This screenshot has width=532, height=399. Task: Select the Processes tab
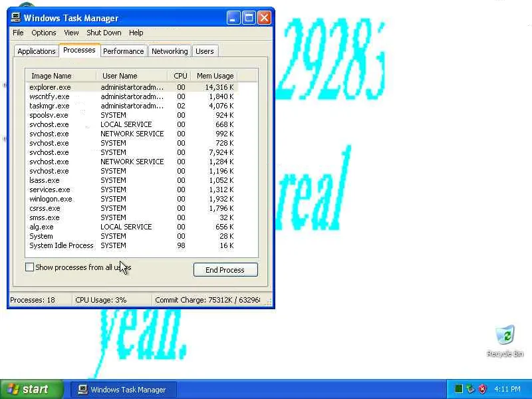tap(79, 51)
